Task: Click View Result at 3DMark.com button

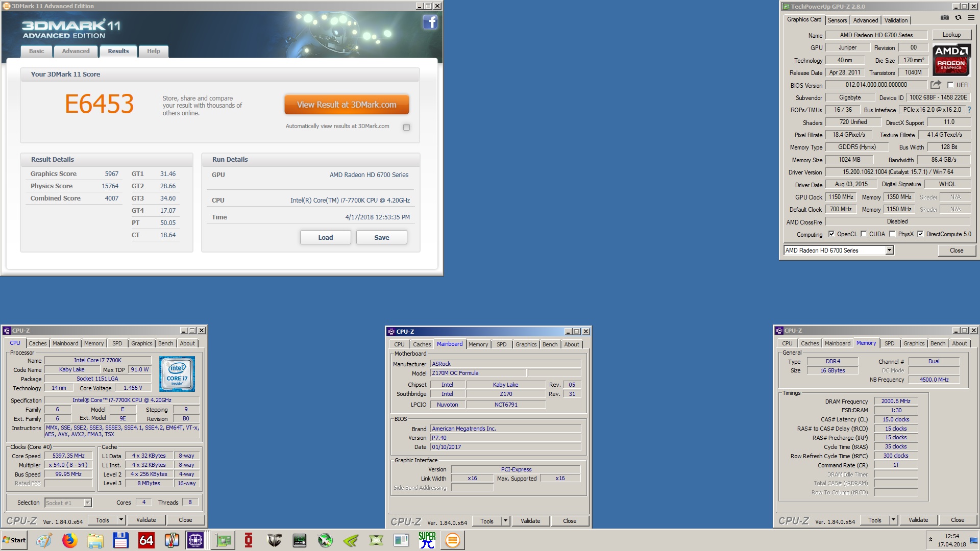Action: tap(347, 105)
